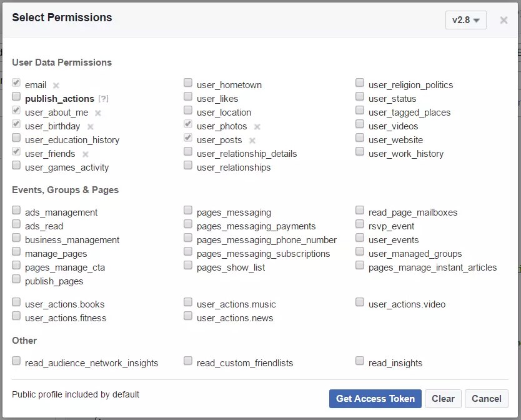Viewport: 521px width, 420px height.
Task: Enable user_actions.music permission
Action: [188, 302]
